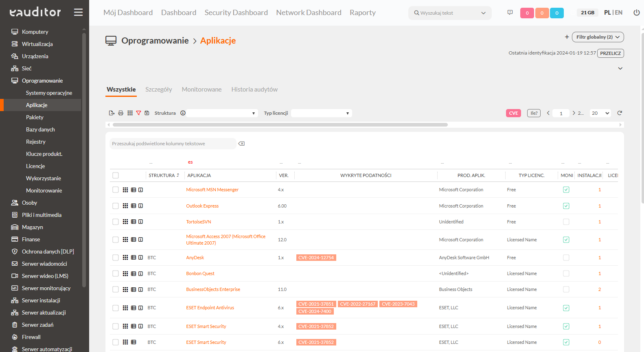Click the pink notification counter badge

pos(527,13)
